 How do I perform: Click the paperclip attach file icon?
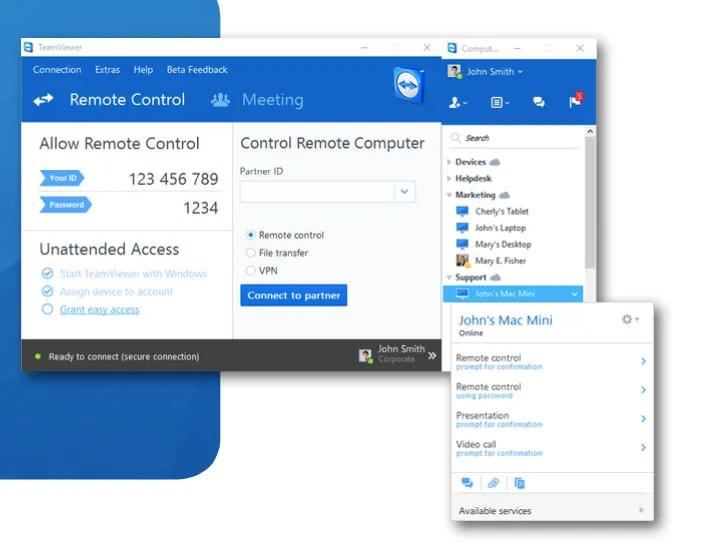493,483
